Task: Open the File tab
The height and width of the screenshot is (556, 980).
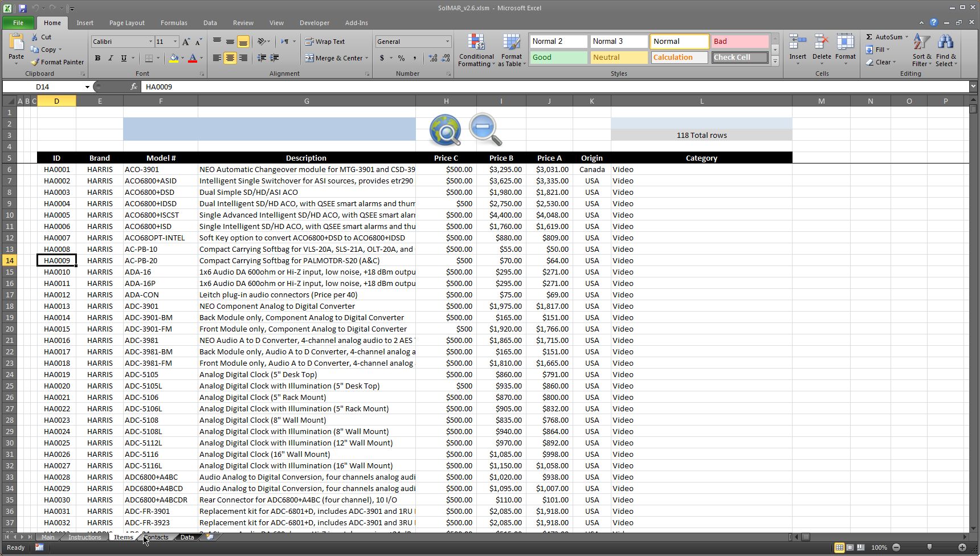Action: [x=18, y=23]
